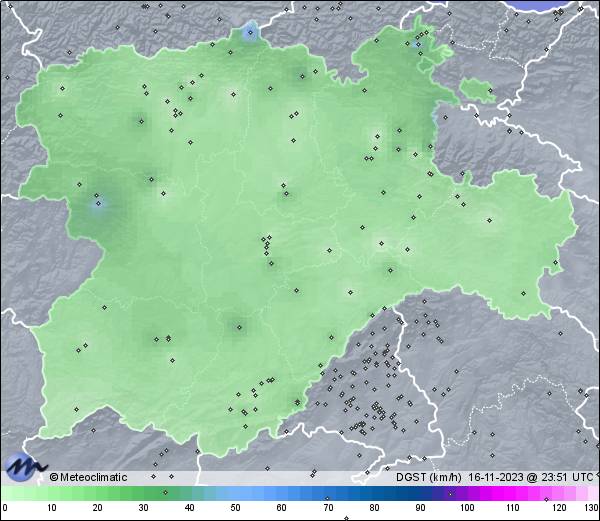The image size is (600, 521).
Task: Click the scale label 40
Action: tap(189, 508)
